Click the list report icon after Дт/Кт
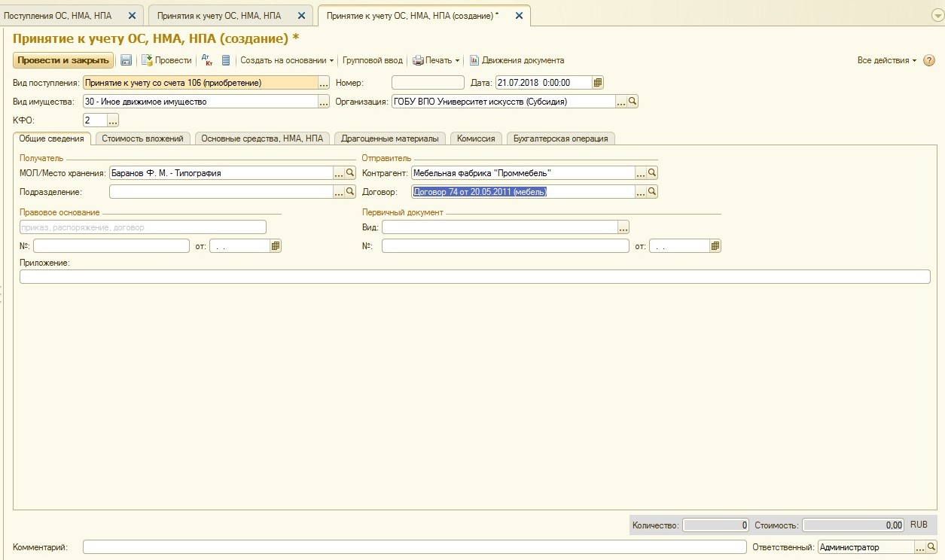This screenshot has width=945, height=560. (225, 60)
